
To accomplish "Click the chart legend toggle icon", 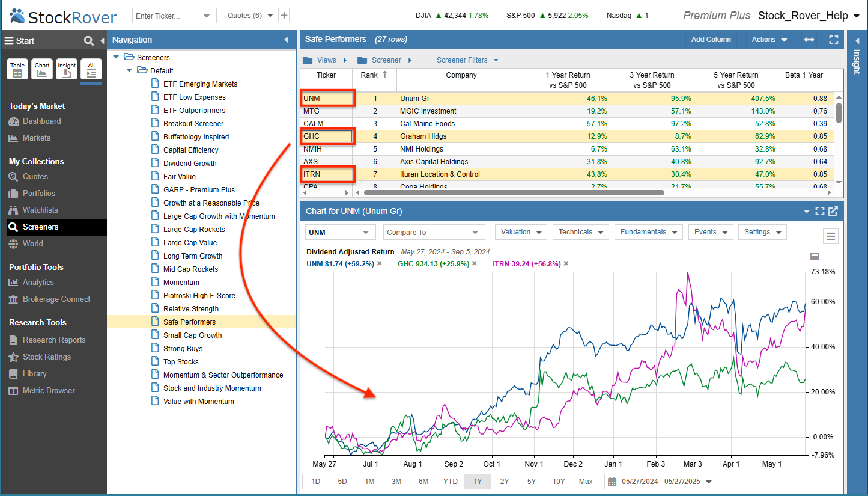I will coord(815,257).
